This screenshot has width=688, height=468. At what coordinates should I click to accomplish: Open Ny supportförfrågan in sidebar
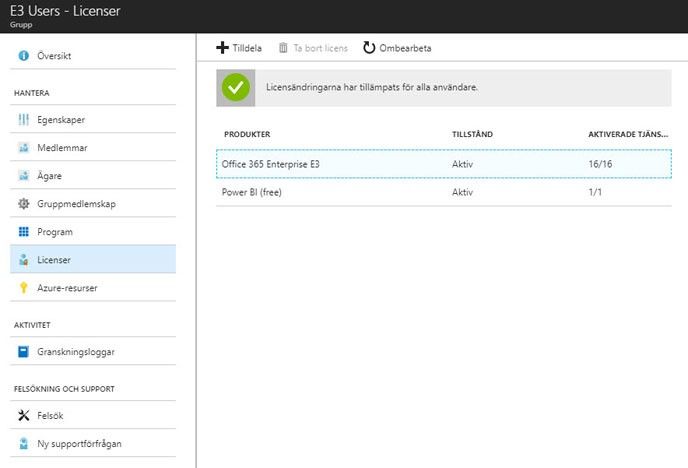point(79,443)
